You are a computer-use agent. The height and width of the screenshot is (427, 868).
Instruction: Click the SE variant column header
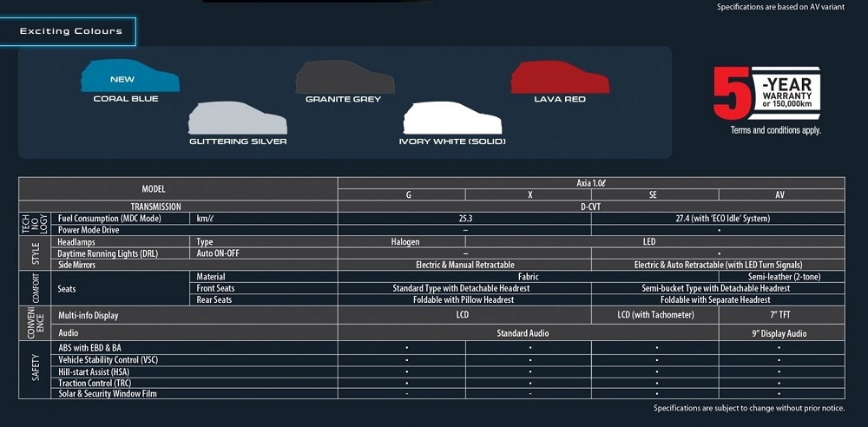(x=653, y=195)
